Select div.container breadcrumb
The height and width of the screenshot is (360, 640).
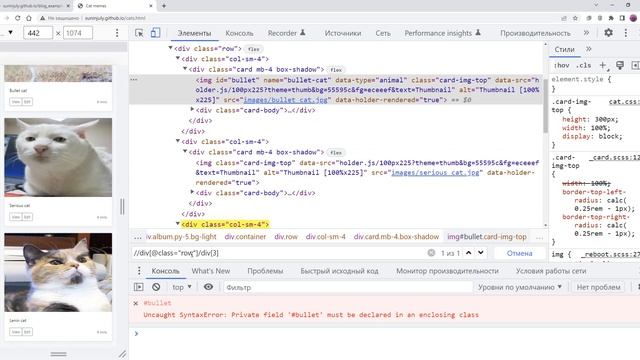click(245, 236)
